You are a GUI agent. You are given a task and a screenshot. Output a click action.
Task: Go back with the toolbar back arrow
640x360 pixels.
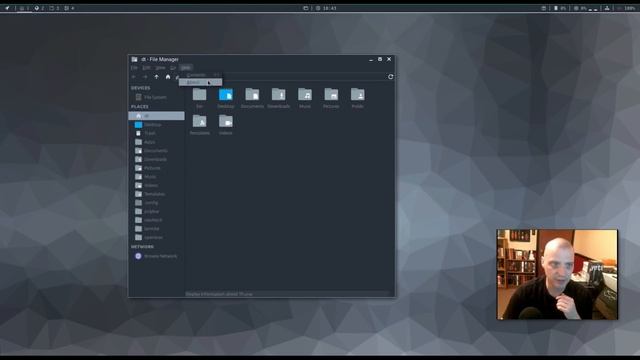134,77
